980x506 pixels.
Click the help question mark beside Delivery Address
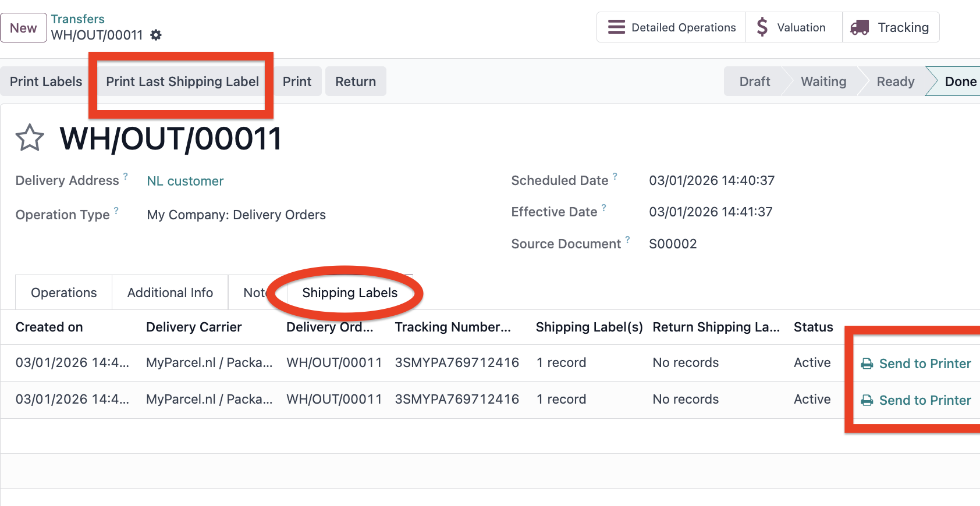click(126, 176)
